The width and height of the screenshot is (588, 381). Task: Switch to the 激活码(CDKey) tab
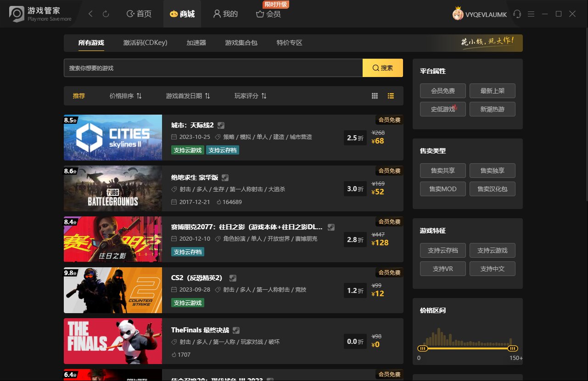(146, 43)
